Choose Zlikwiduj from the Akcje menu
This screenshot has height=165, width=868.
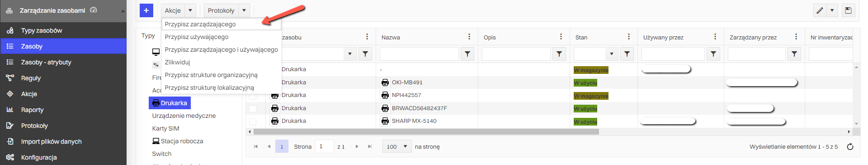click(177, 62)
